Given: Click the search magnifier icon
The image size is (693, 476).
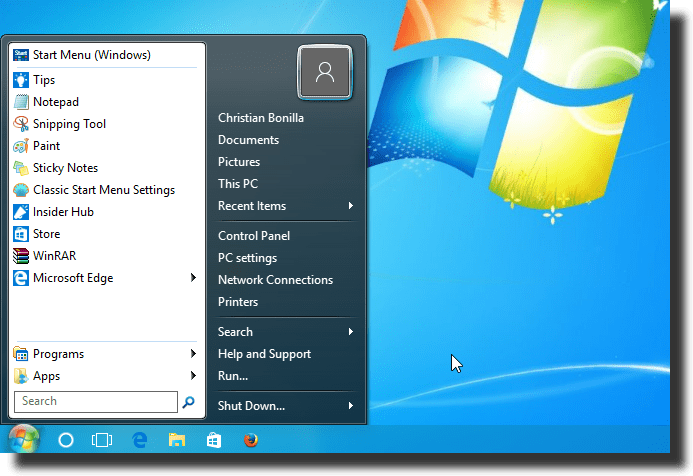Looking at the screenshot, I should click(189, 402).
